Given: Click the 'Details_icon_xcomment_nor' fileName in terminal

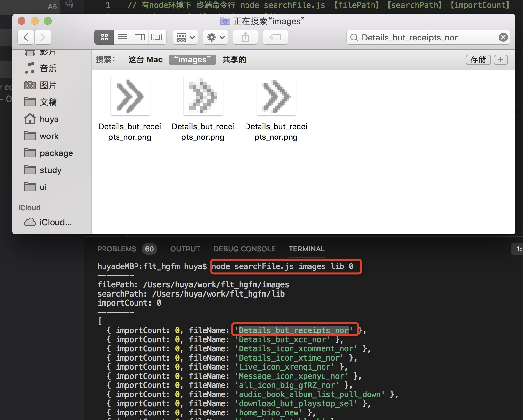Looking at the screenshot, I should 296,349.
